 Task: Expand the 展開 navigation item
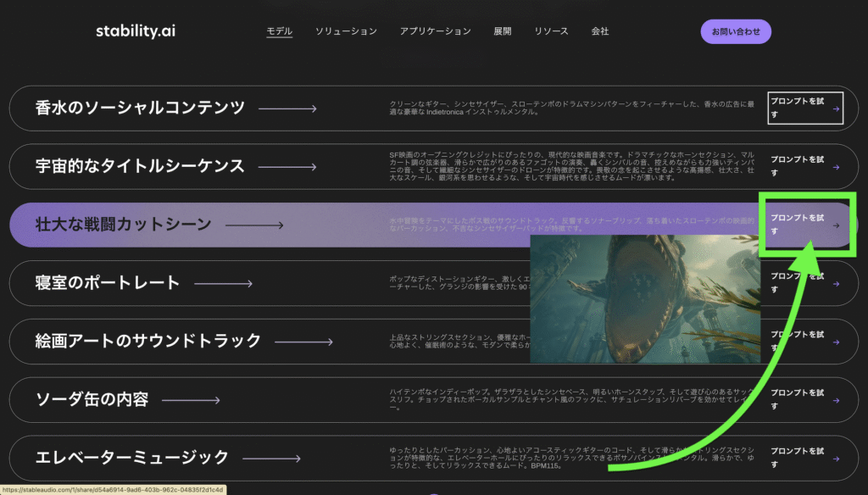(503, 31)
